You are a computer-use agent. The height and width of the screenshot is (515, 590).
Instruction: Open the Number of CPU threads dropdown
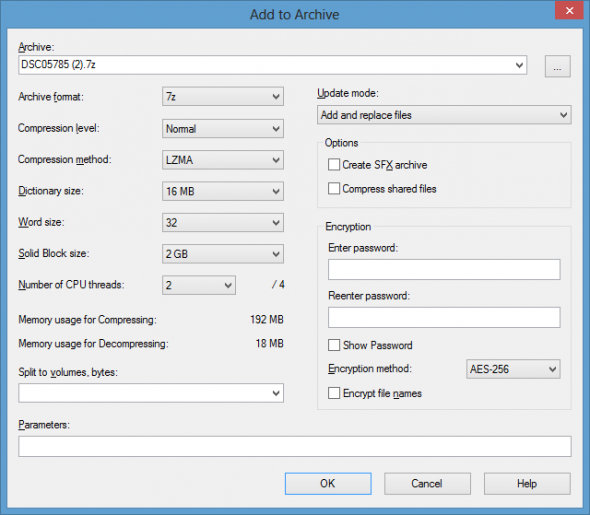[x=199, y=285]
